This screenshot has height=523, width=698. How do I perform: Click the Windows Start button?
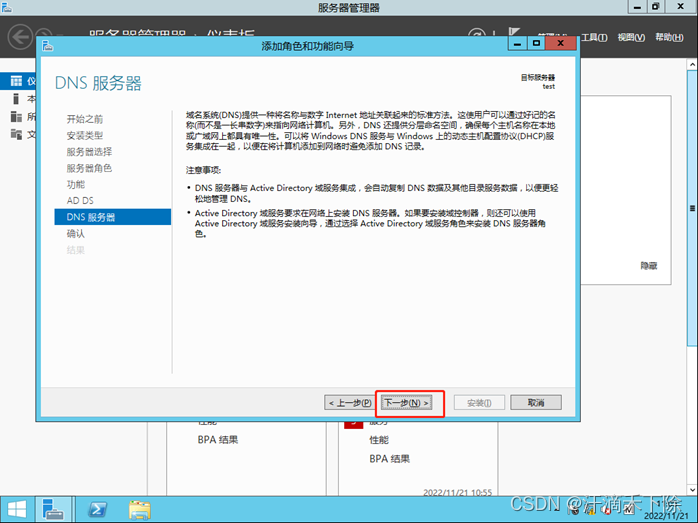click(17, 509)
